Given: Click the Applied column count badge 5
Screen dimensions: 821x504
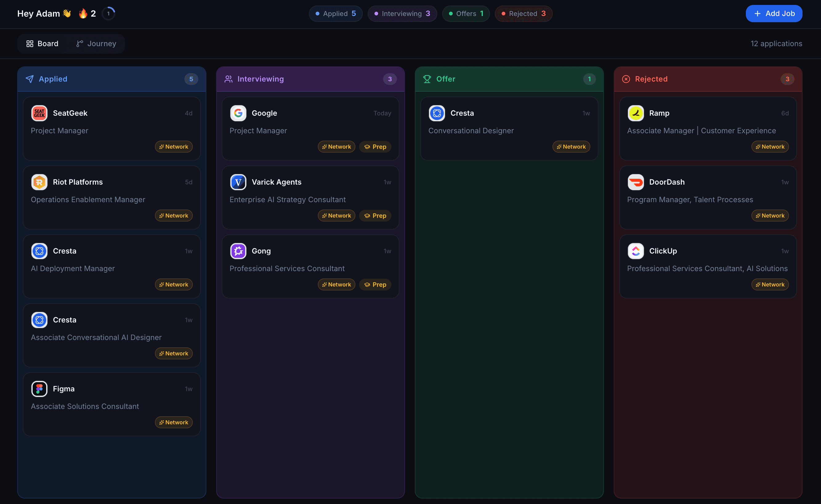Looking at the screenshot, I should click(x=191, y=79).
